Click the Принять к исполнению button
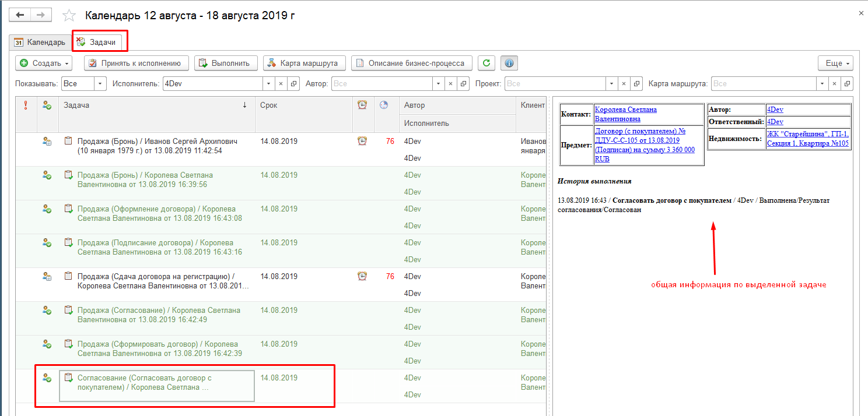The width and height of the screenshot is (868, 416). coord(136,63)
